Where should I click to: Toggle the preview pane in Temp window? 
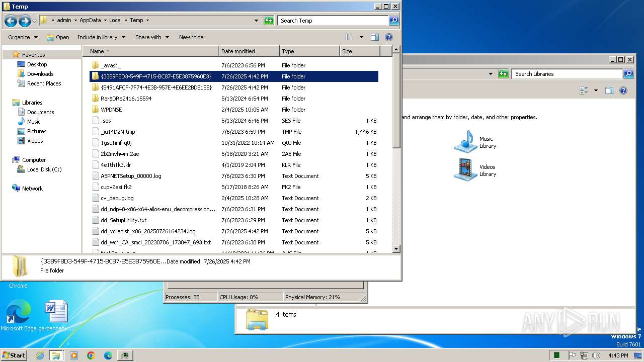375,37
